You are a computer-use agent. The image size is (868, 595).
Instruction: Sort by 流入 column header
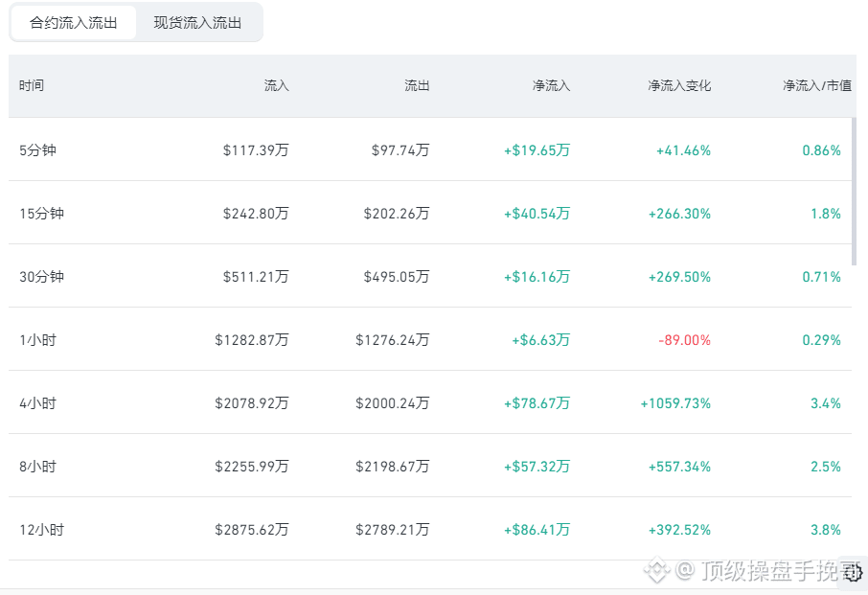tap(276, 85)
